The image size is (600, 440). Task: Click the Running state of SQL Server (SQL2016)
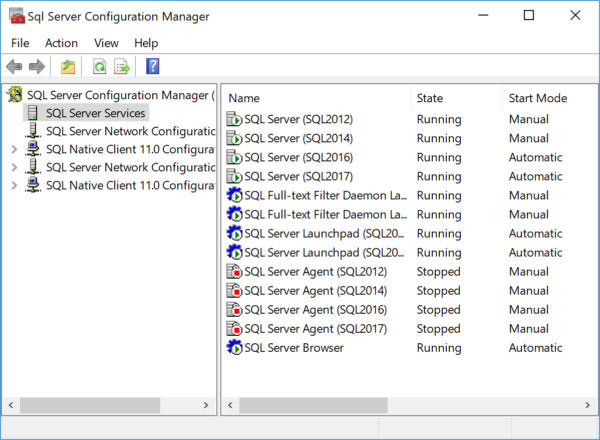[439, 158]
